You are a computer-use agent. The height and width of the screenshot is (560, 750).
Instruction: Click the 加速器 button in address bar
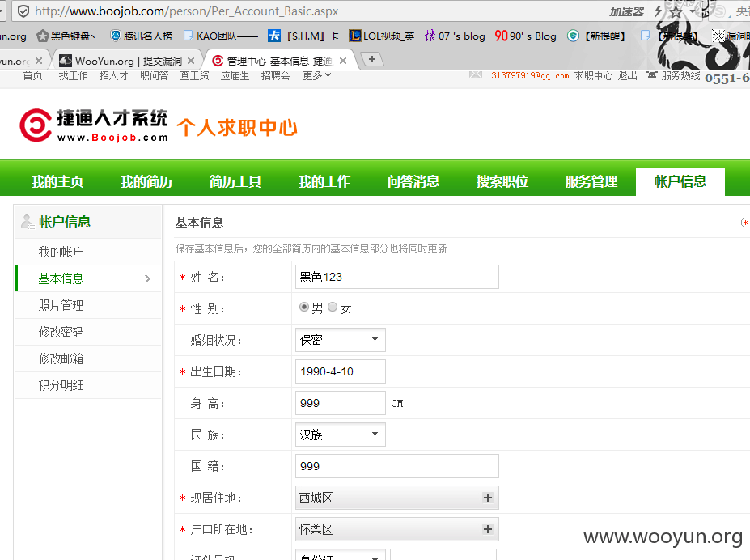click(x=626, y=11)
